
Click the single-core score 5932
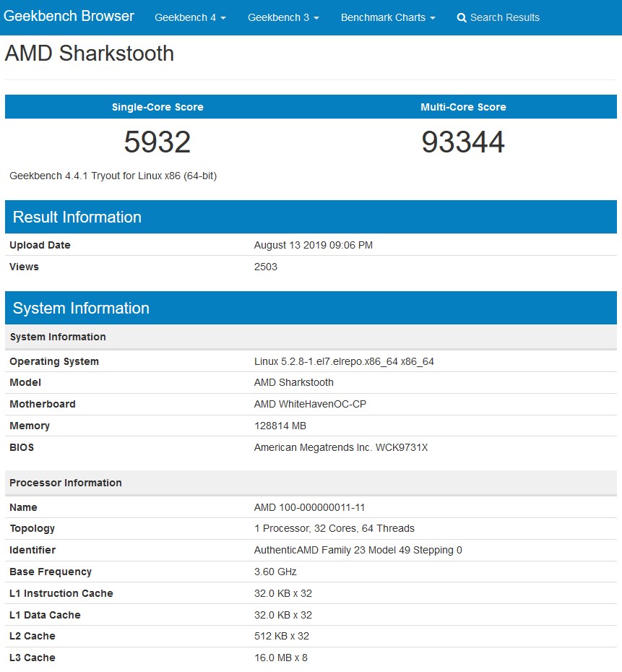pos(157,142)
